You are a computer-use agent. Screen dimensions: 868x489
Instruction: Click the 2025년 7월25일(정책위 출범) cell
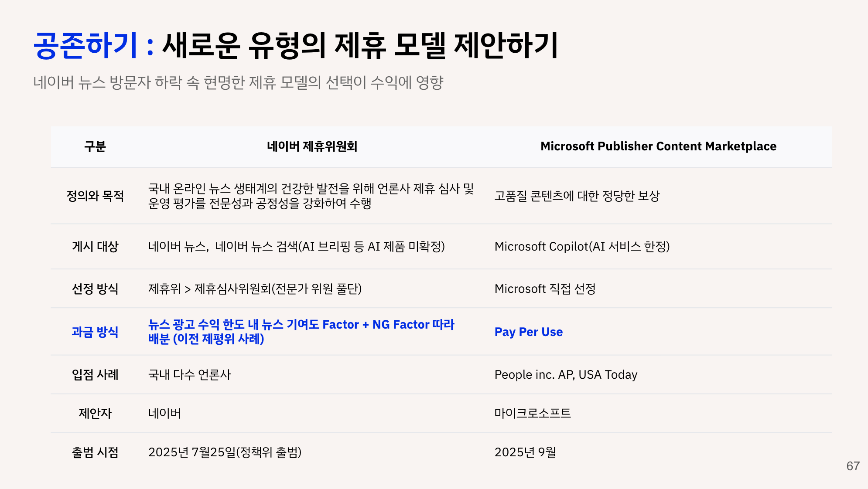(x=225, y=452)
